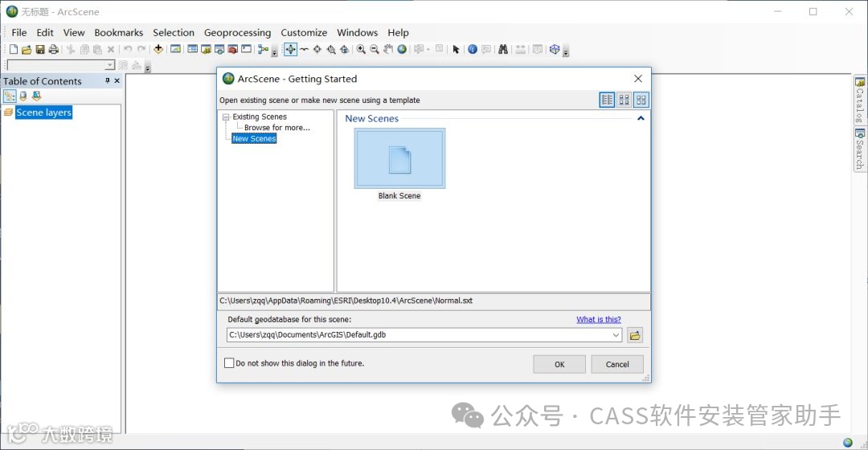This screenshot has height=450, width=868.
Task: Click the Cancel button
Action: pyautogui.click(x=617, y=364)
